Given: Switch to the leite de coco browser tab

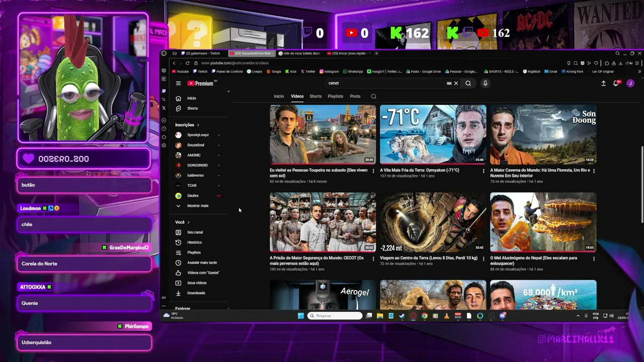Looking at the screenshot, I should (300, 53).
